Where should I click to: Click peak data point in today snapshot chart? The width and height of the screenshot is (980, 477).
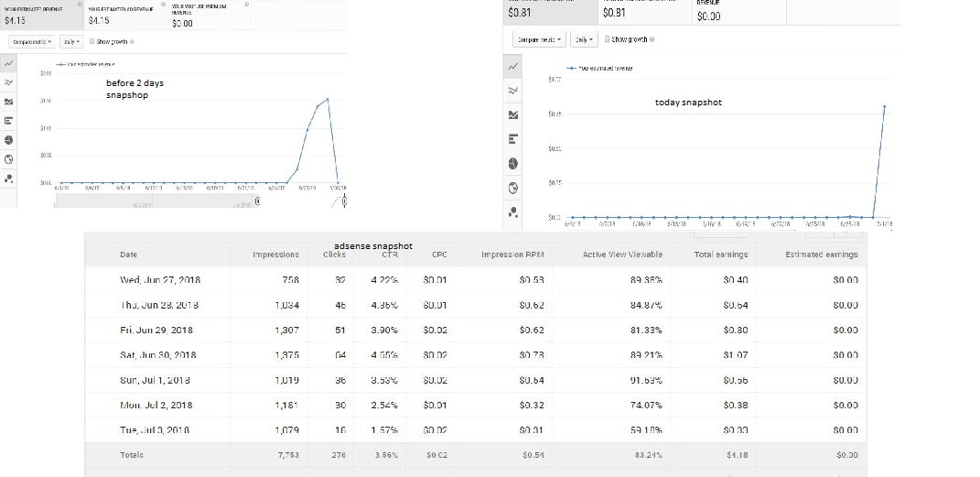pyautogui.click(x=884, y=106)
